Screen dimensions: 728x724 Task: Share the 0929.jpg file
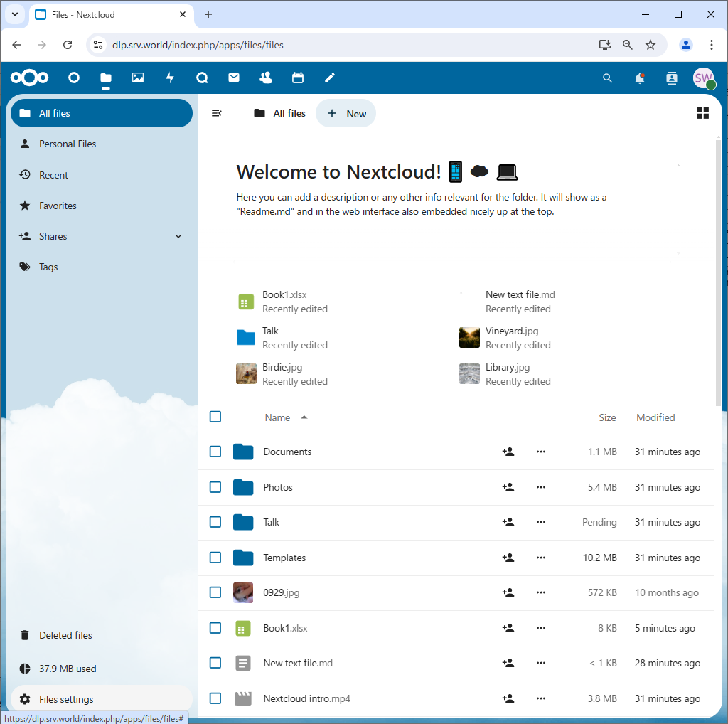coord(508,592)
